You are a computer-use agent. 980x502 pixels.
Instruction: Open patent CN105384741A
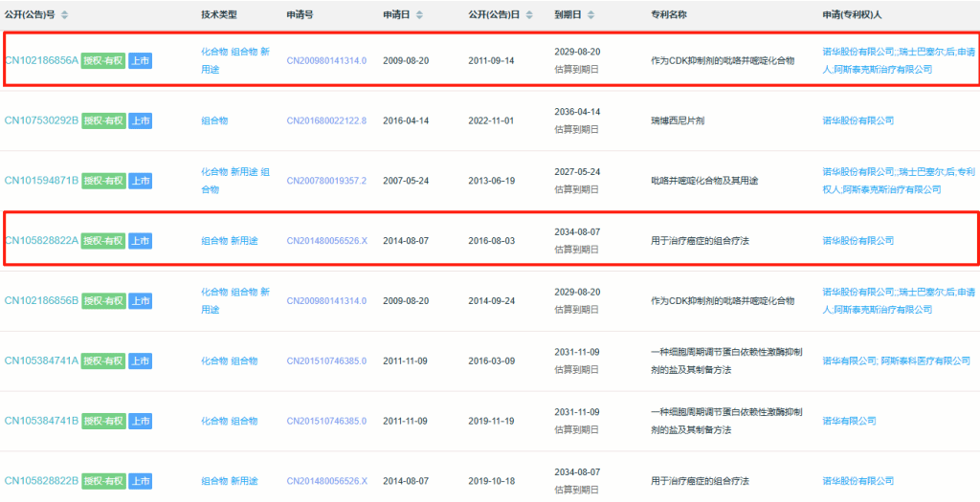(x=41, y=360)
